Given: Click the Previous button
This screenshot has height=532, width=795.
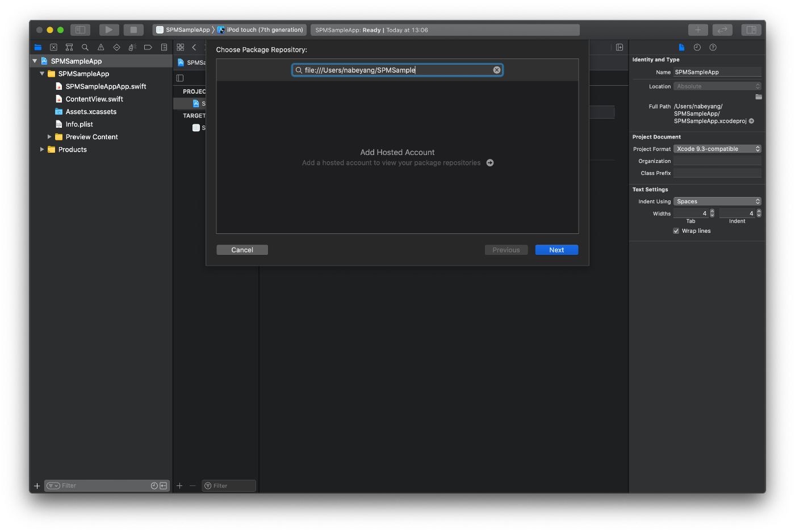Looking at the screenshot, I should click(506, 250).
